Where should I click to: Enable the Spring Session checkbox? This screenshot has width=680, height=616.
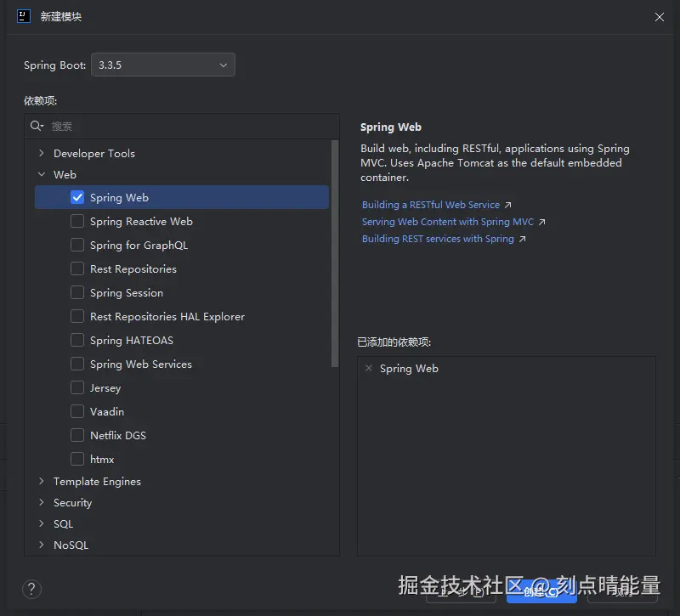[77, 292]
